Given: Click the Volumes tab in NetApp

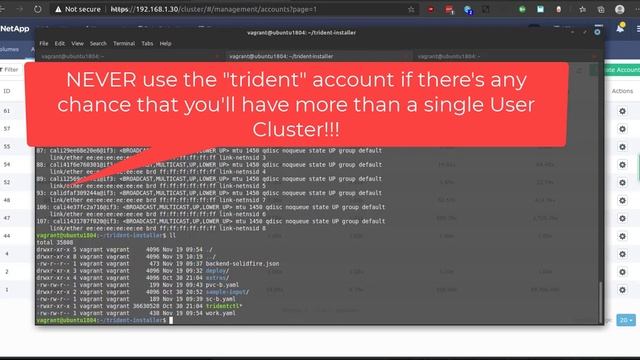Looking at the screenshot, I should [x=9, y=49].
